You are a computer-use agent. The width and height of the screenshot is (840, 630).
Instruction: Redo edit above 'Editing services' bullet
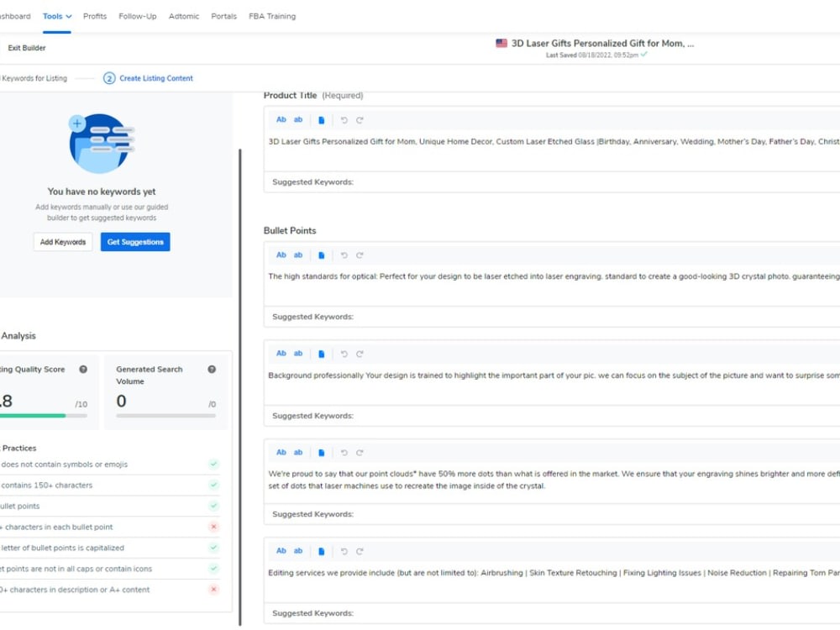click(x=360, y=551)
